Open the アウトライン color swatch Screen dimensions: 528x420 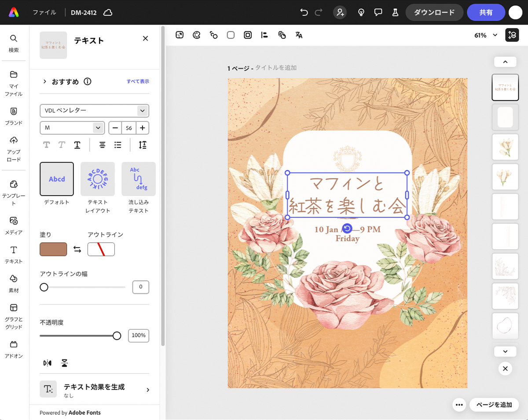click(x=101, y=249)
